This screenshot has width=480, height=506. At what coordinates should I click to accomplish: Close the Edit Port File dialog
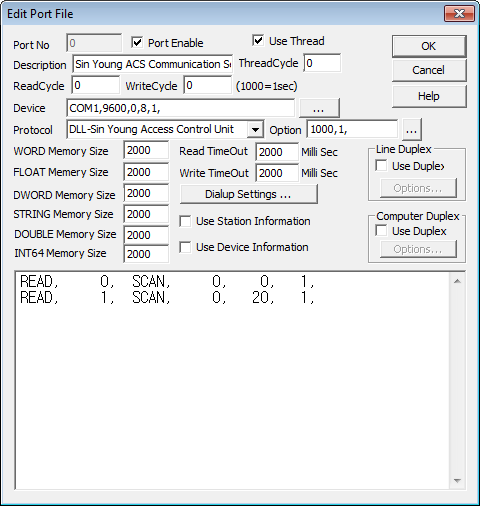click(x=459, y=14)
